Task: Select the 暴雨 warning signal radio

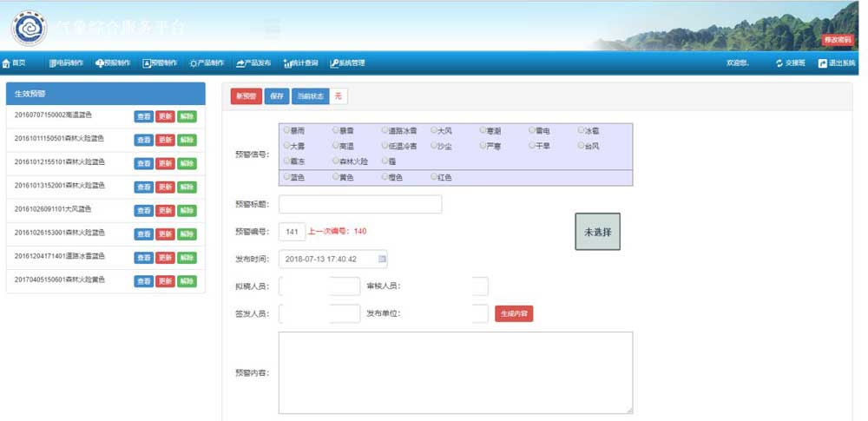Action: [x=286, y=130]
